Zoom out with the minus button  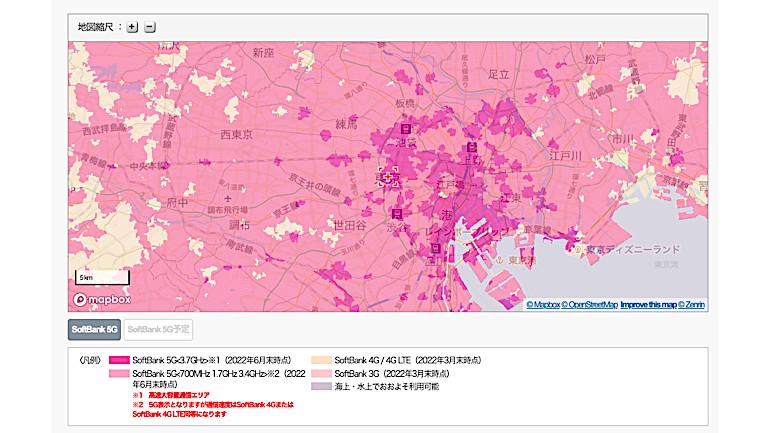150,27
